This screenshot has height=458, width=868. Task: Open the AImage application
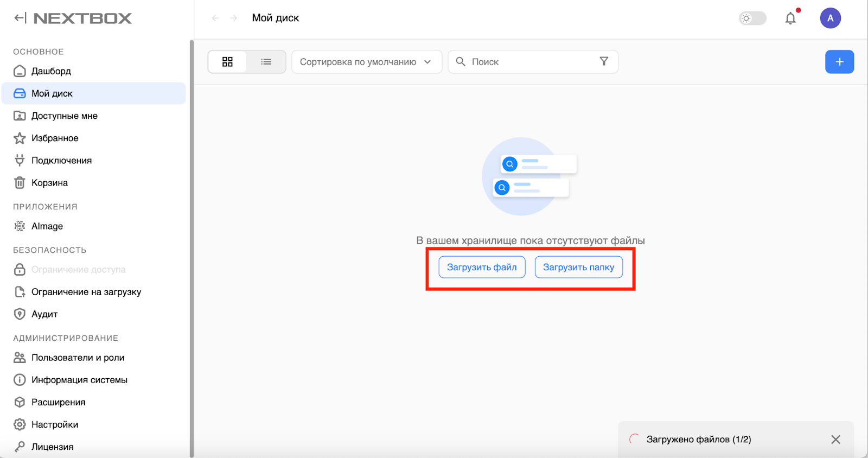47,226
